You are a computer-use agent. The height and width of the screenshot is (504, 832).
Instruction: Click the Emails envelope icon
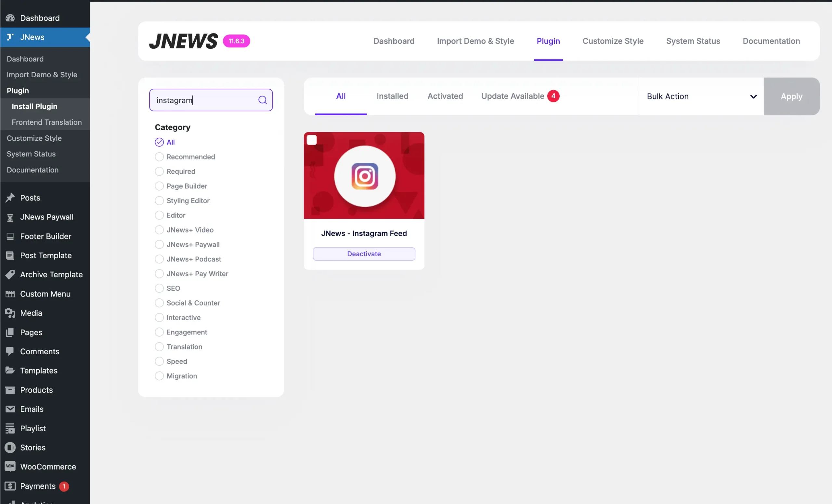(10, 409)
